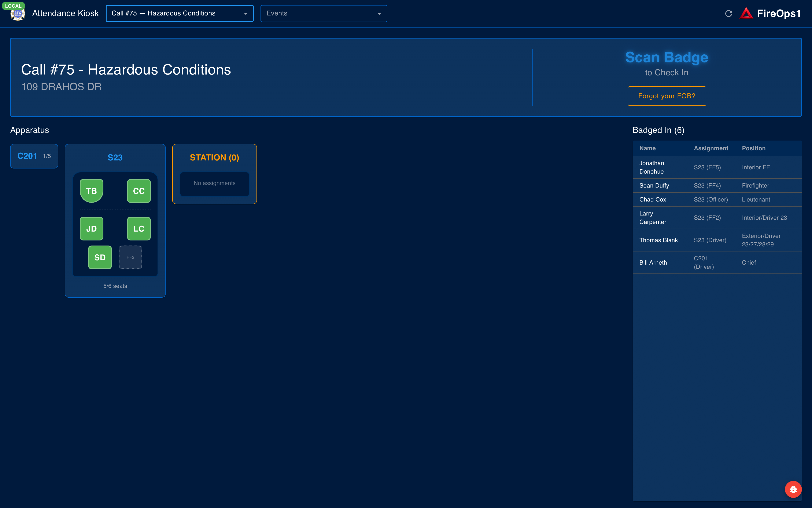This screenshot has height=508, width=812.
Task: Select the TB driver seat badge
Action: click(91, 191)
